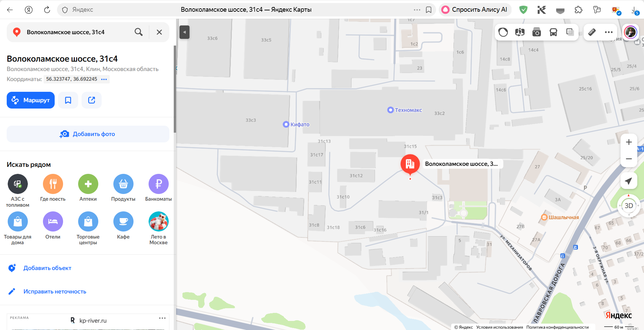
Task: Open the user profile avatar
Action: 631,32
